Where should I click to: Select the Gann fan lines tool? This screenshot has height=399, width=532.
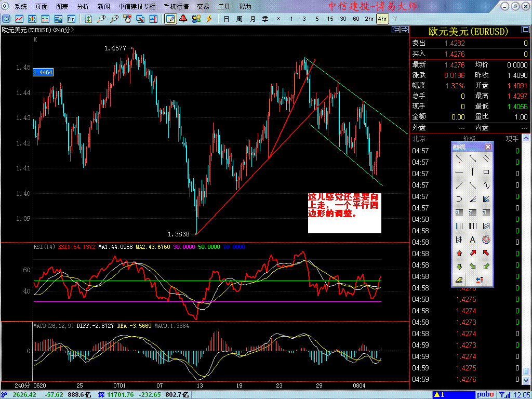click(x=486, y=199)
